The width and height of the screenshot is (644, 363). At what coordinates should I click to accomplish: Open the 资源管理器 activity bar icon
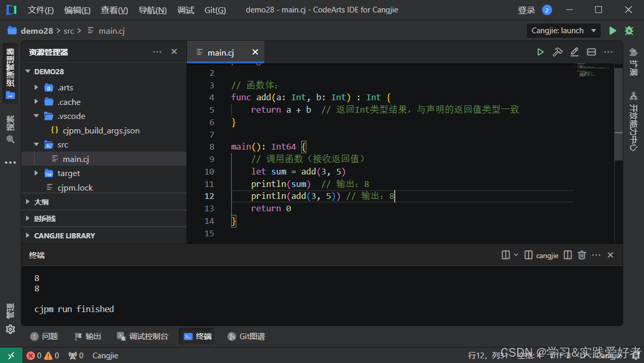point(10,73)
